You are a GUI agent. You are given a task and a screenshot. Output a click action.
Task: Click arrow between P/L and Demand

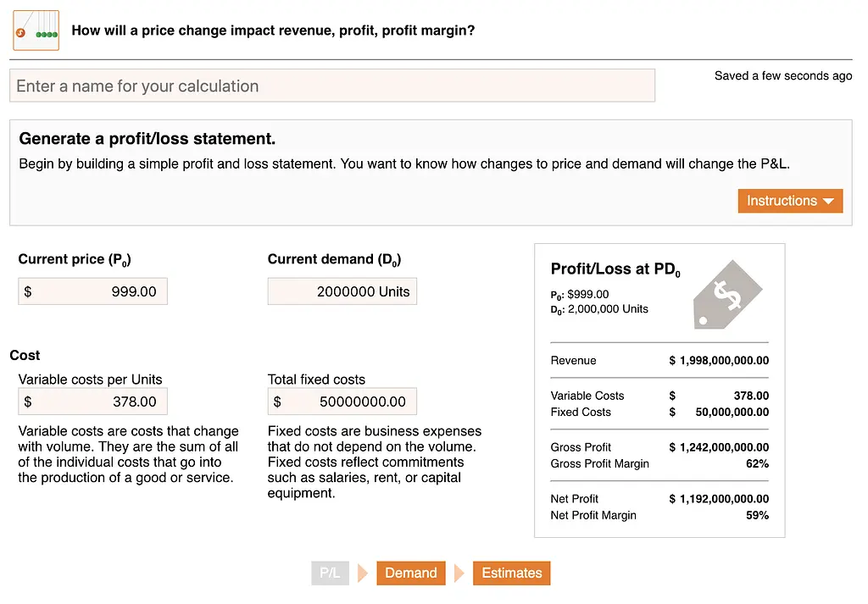click(363, 573)
